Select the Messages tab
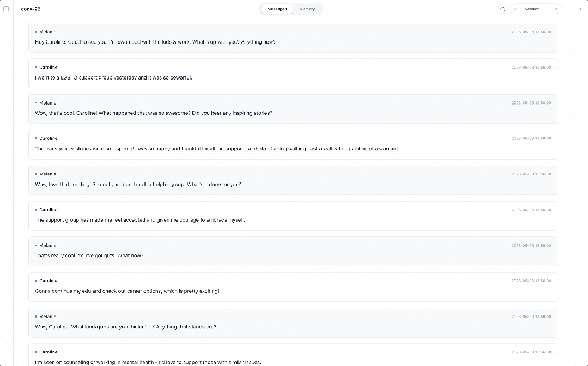 point(277,9)
